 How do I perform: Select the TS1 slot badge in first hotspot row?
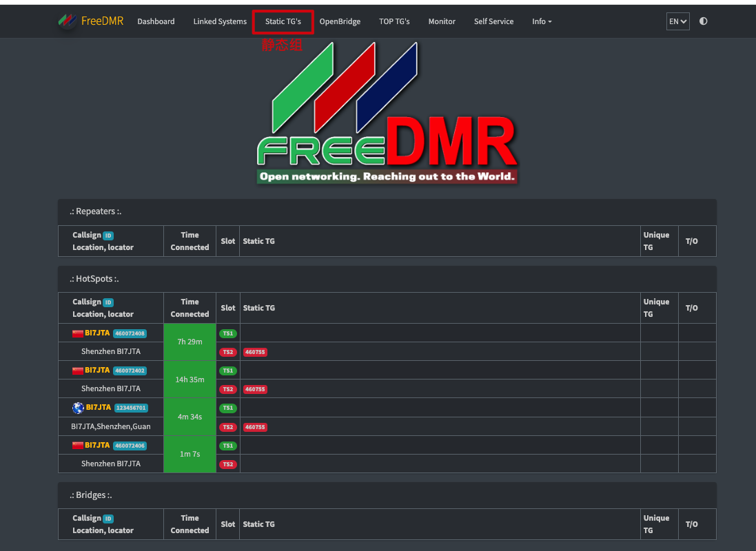227,333
